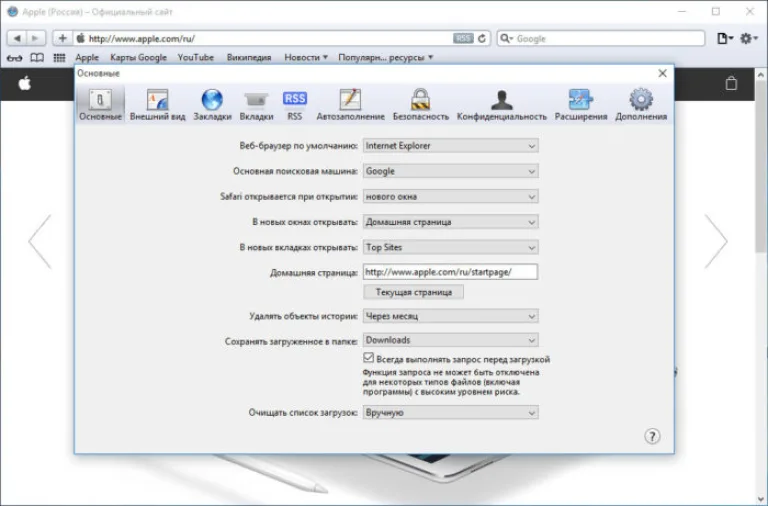Switch to the Закладки preferences tab
Screen dimensions: 768x506
pyautogui.click(x=212, y=104)
